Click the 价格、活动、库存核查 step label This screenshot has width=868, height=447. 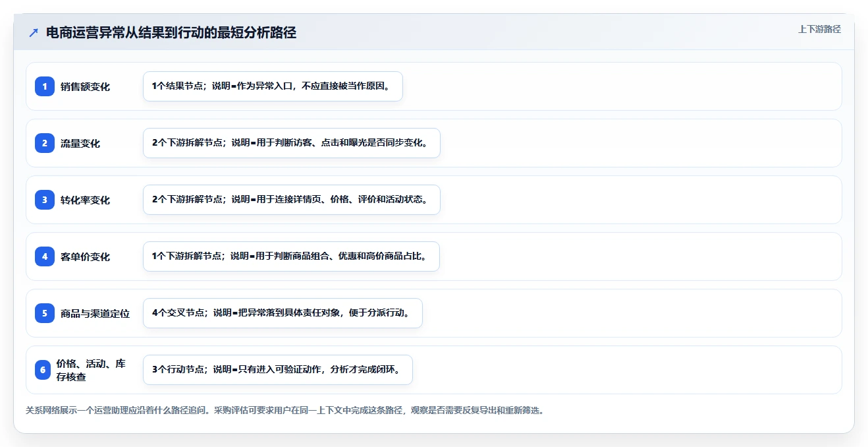click(91, 370)
